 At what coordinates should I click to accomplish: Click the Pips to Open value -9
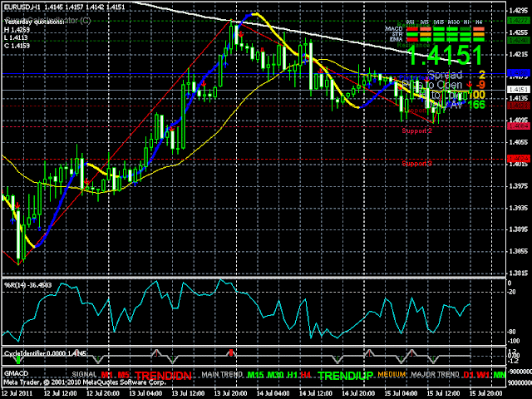[x=480, y=85]
